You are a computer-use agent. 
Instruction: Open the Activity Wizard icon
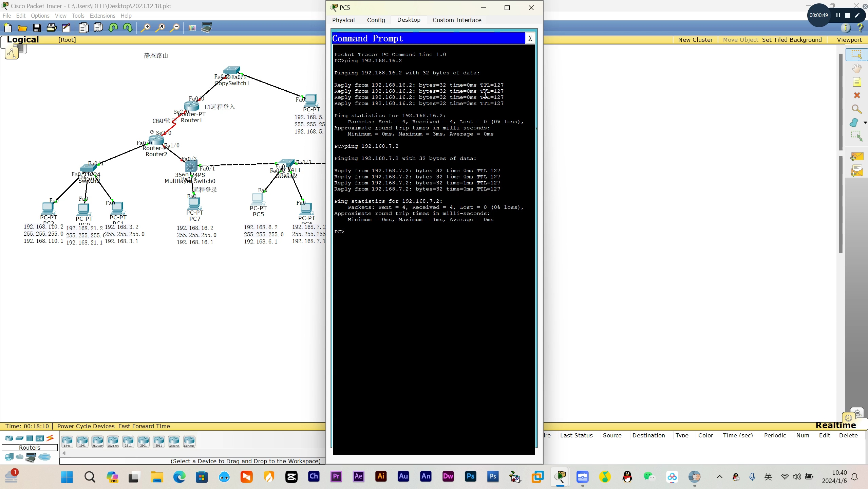click(x=66, y=28)
